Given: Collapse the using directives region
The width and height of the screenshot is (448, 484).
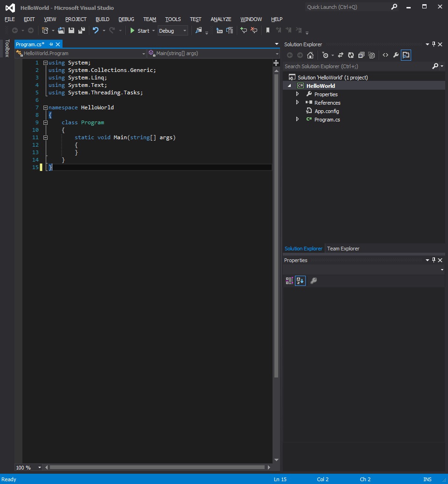Looking at the screenshot, I should [x=45, y=63].
